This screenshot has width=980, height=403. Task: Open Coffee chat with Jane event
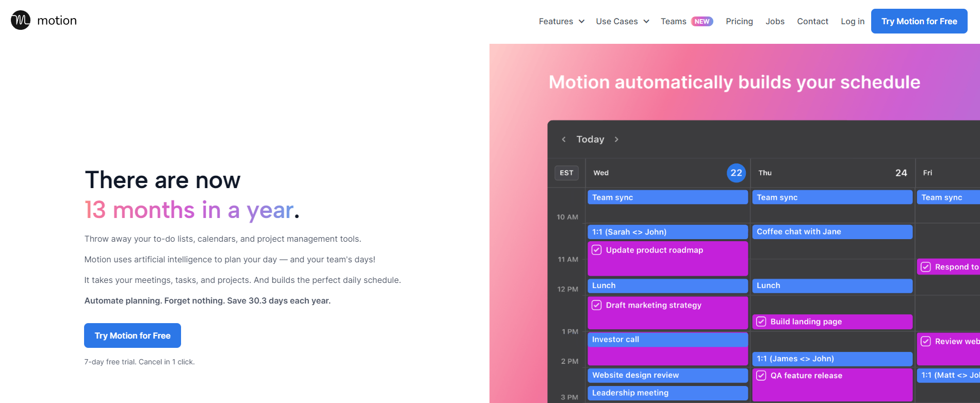click(x=832, y=232)
